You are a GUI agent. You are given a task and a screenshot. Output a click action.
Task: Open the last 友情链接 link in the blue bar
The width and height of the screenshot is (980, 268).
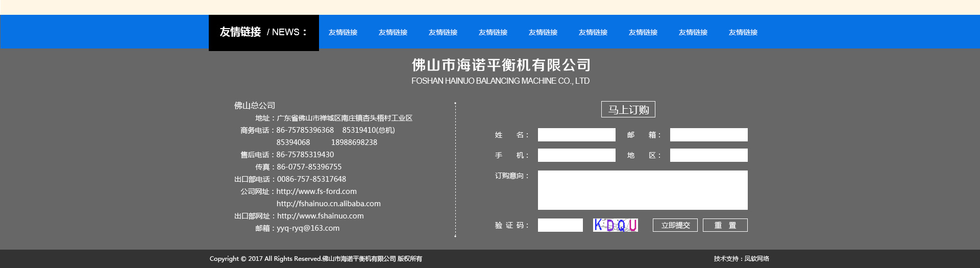point(743,32)
